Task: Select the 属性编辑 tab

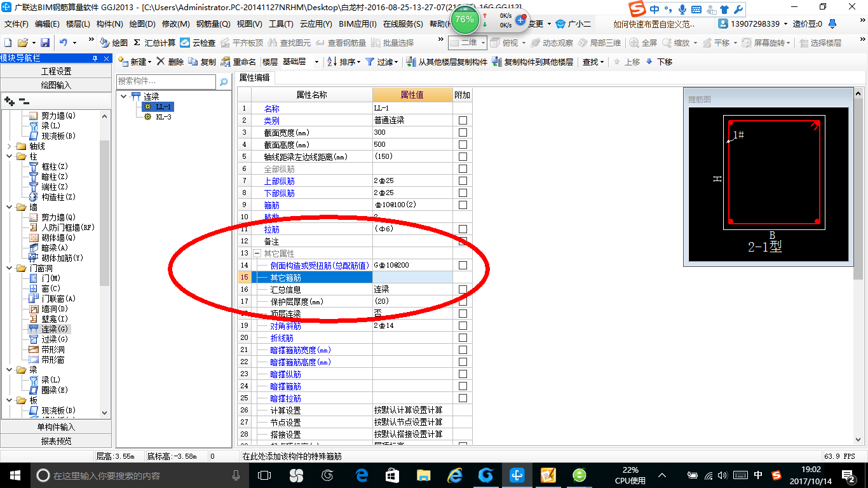Action: tap(254, 78)
